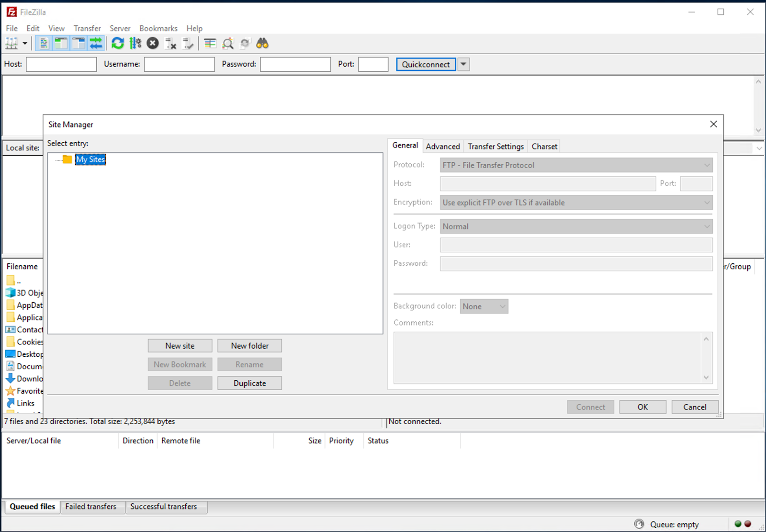Click the magnifier filename filters icon
The height and width of the screenshot is (532, 766).
pyautogui.click(x=228, y=44)
